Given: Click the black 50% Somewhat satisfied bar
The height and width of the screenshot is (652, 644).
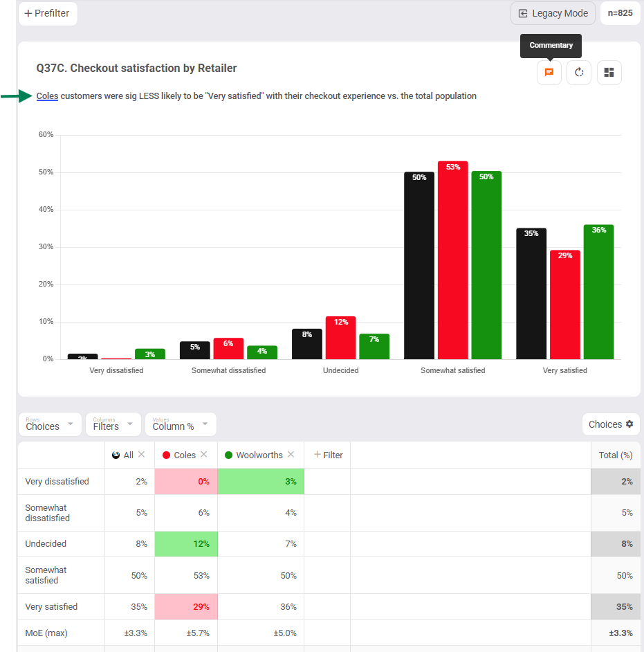Looking at the screenshot, I should tap(419, 265).
